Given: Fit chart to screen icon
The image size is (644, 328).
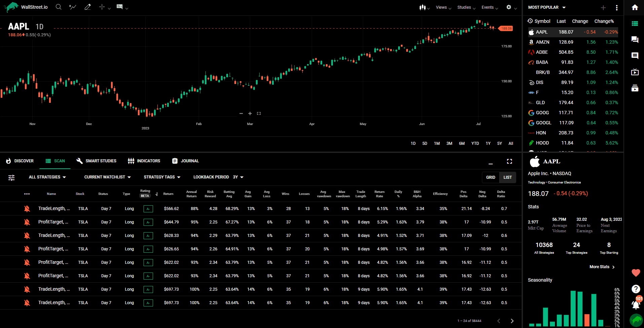Looking at the screenshot, I should 259,114.
